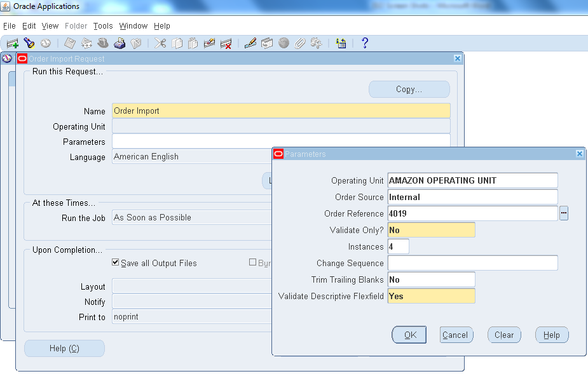Viewport: 588px width, 376px height.
Task: Click the Instances field showing 4
Action: pyautogui.click(x=398, y=246)
